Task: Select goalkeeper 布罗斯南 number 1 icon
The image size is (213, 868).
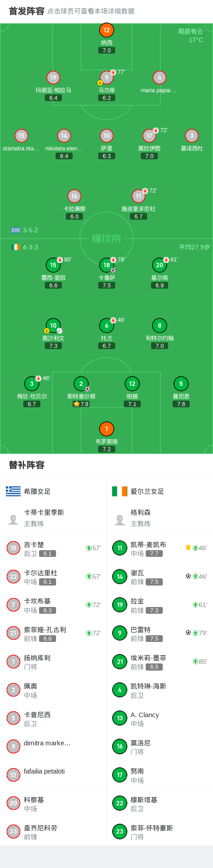Action: coord(106,429)
